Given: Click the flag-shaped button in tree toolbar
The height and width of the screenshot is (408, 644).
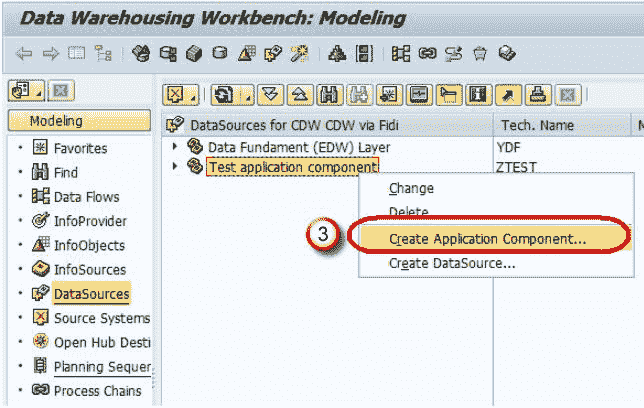Looking at the screenshot, I should 449,95.
